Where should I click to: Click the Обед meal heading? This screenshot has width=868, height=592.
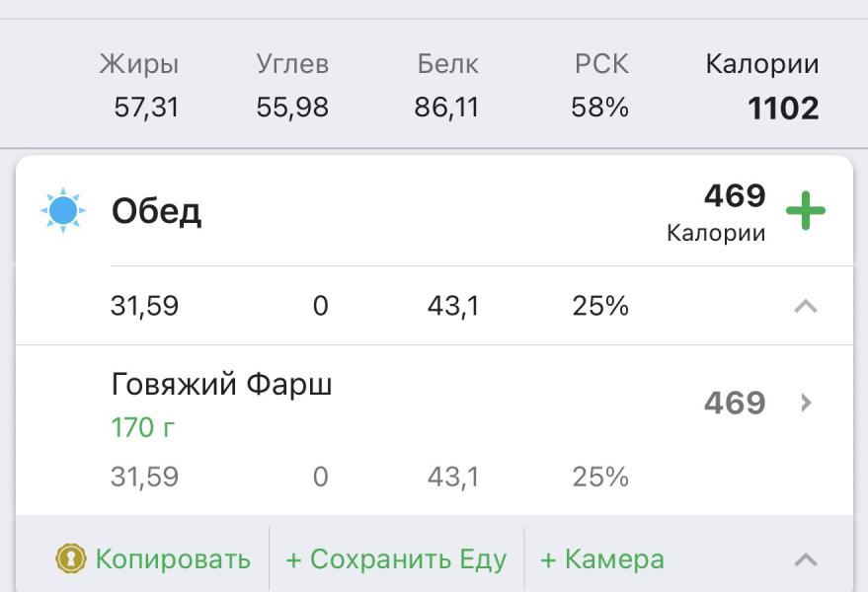coord(156,211)
